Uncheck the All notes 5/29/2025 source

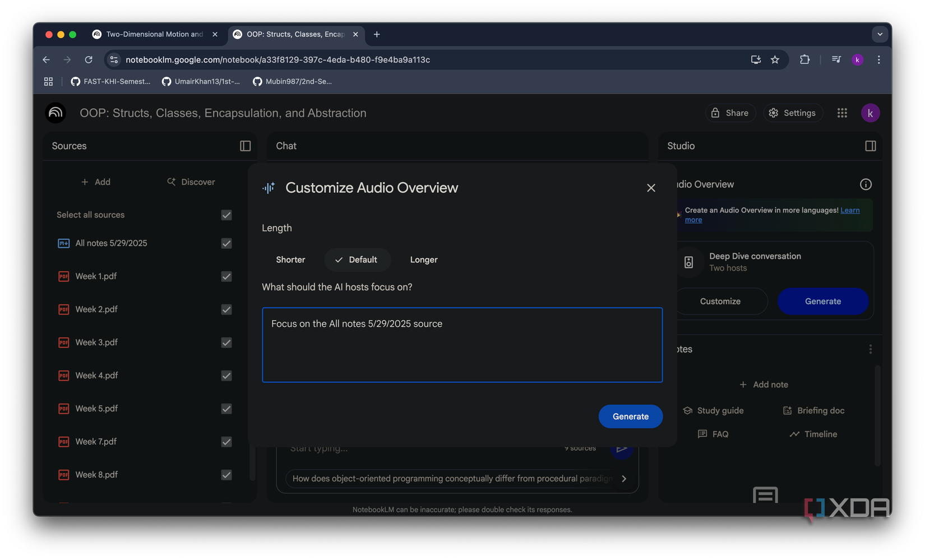[226, 243]
